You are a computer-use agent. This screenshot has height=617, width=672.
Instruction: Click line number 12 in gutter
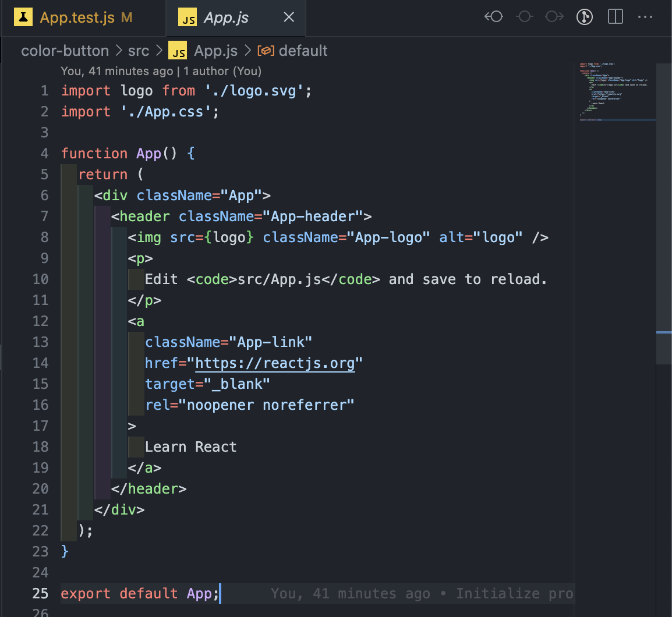click(x=41, y=321)
